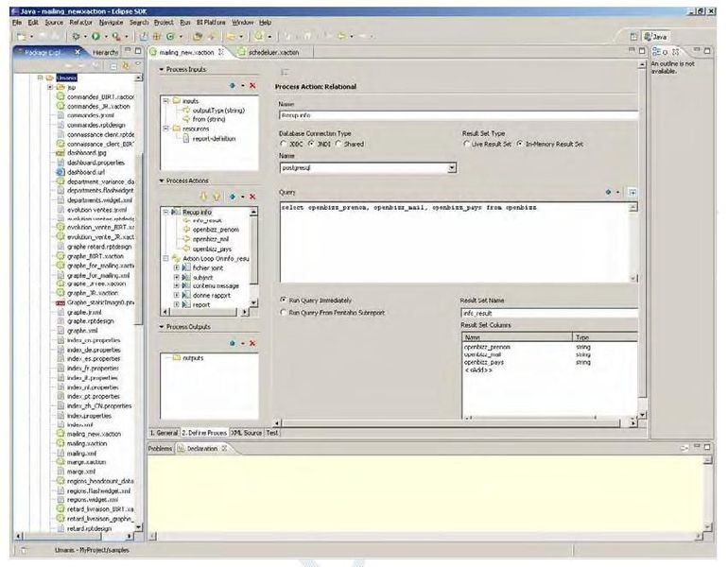Open the postgresql connection name dropdown
The height and width of the screenshot is (567, 728).
451,167
